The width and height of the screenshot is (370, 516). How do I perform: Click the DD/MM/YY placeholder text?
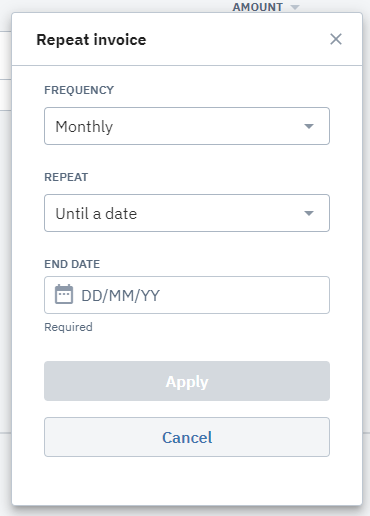[121, 296]
